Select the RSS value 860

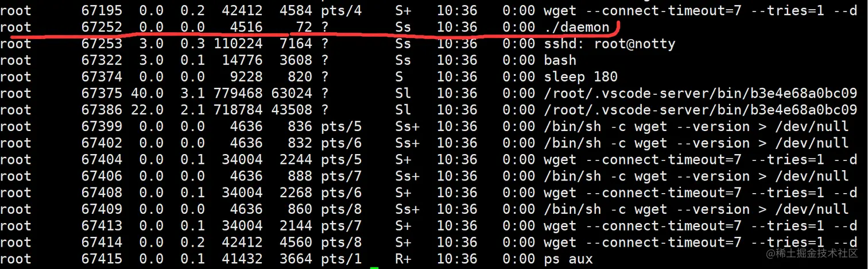tap(300, 209)
